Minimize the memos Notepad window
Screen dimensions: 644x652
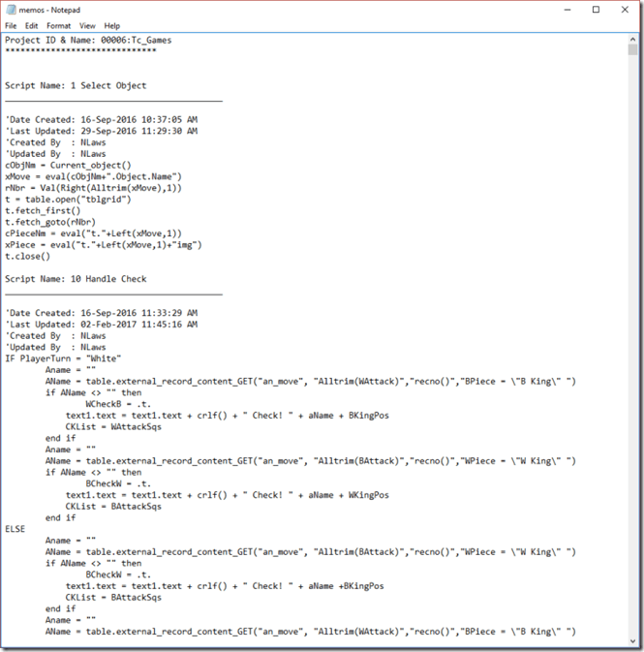(x=567, y=10)
